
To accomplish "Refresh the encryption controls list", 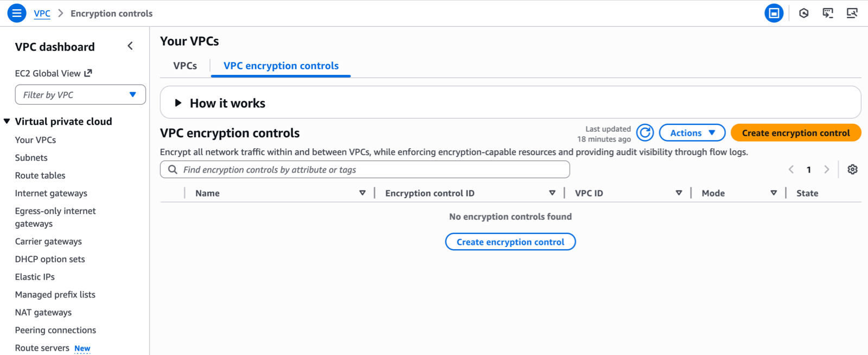I will [x=645, y=133].
